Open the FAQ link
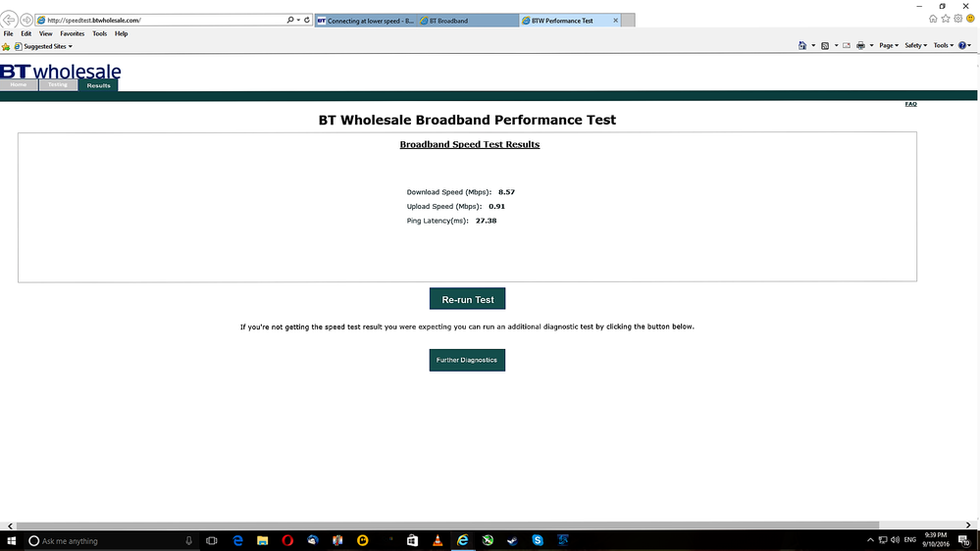Image resolution: width=980 pixels, height=551 pixels. click(910, 104)
